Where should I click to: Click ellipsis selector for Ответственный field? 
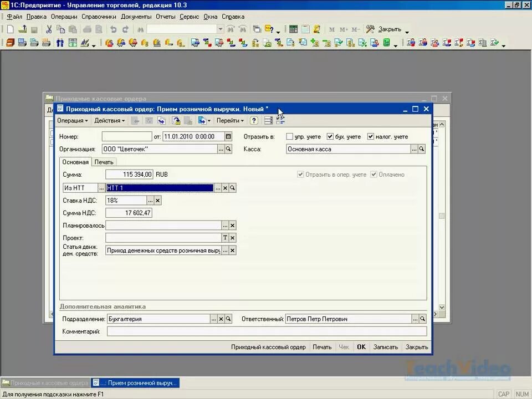[415, 319]
